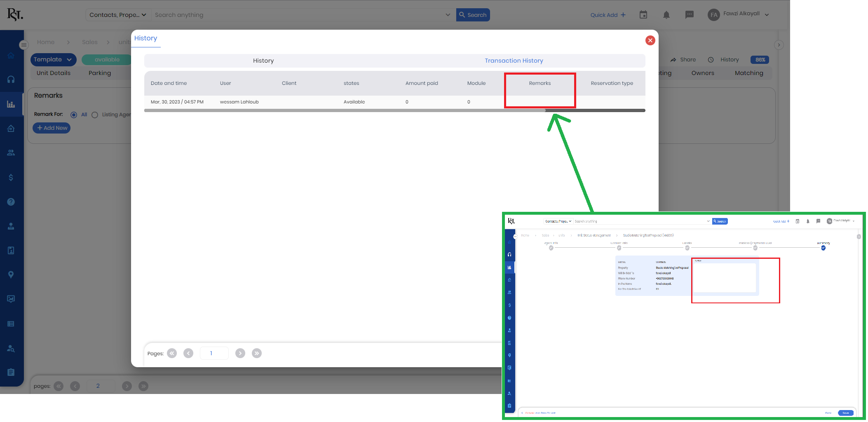The width and height of the screenshot is (868, 422).
Task: Choose the Listing Agent remark filter
Action: click(95, 115)
